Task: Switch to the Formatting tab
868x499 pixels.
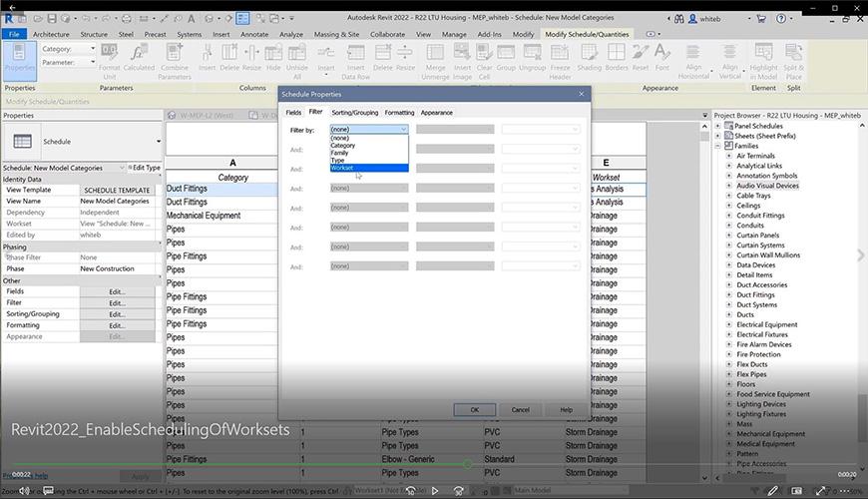Action: tap(399, 113)
